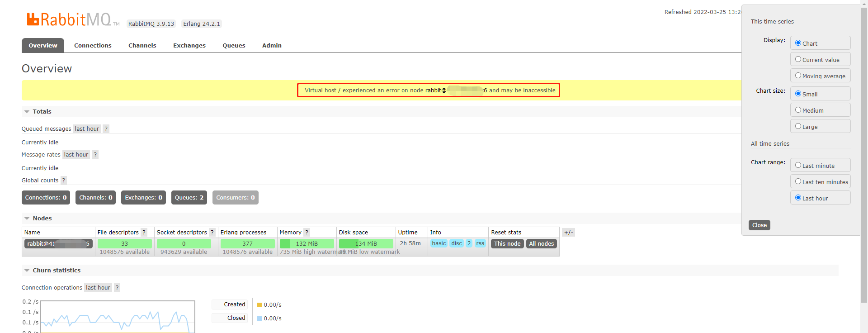Screen dimensions: 868x333
Task: Open the rabbit@ node details link
Action: point(58,244)
